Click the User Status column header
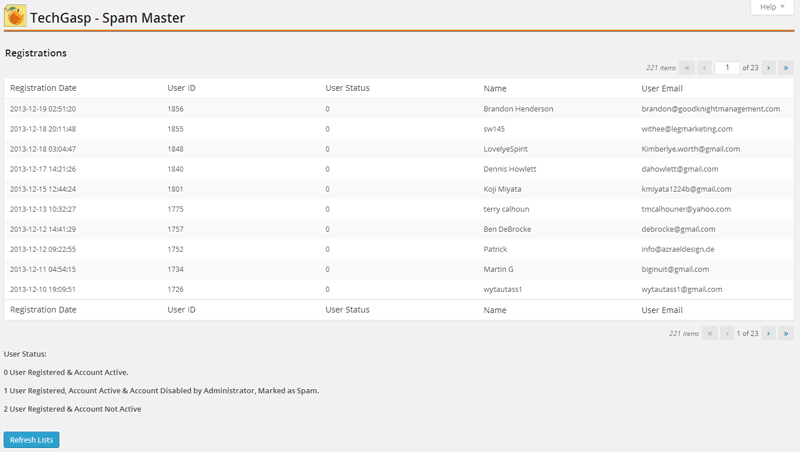 [347, 88]
